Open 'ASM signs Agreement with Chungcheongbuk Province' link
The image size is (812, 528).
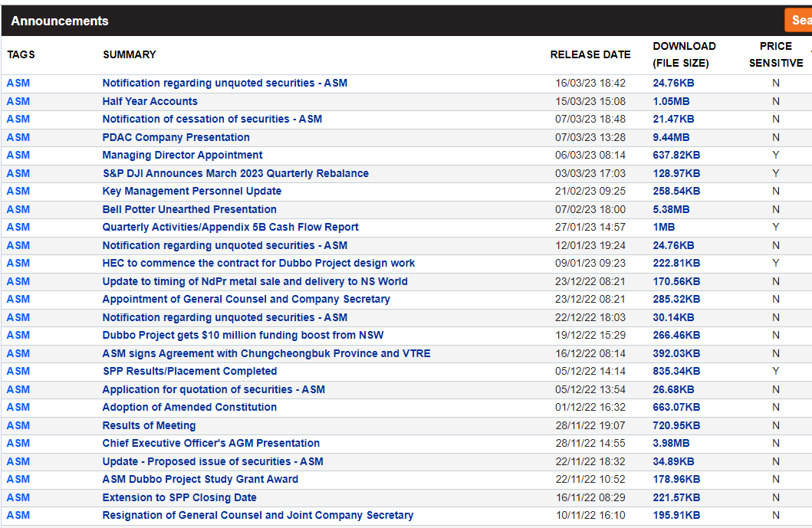pos(266,353)
